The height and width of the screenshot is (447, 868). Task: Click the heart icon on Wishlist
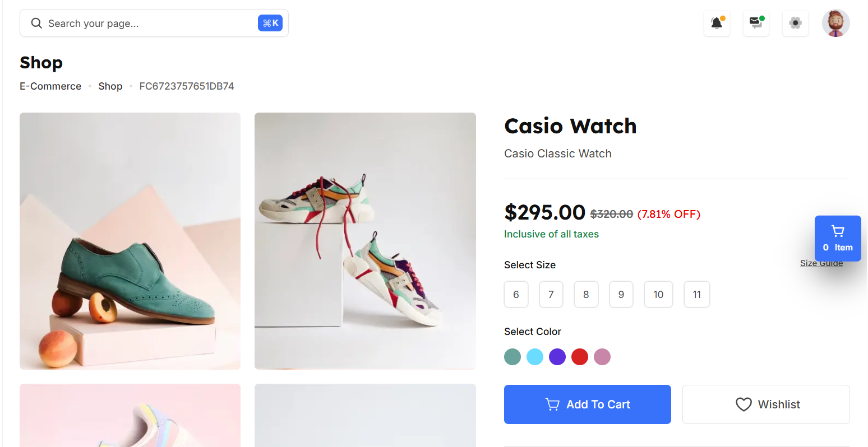tap(744, 404)
